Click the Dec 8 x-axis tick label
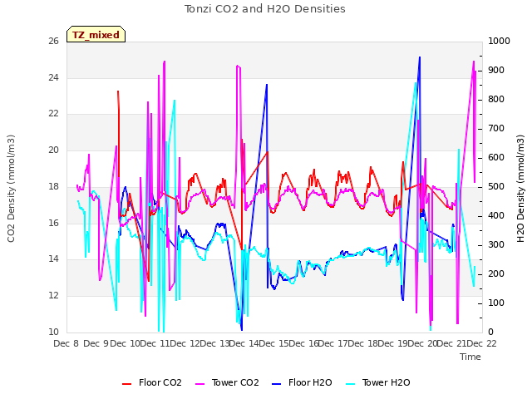 [x=66, y=343]
